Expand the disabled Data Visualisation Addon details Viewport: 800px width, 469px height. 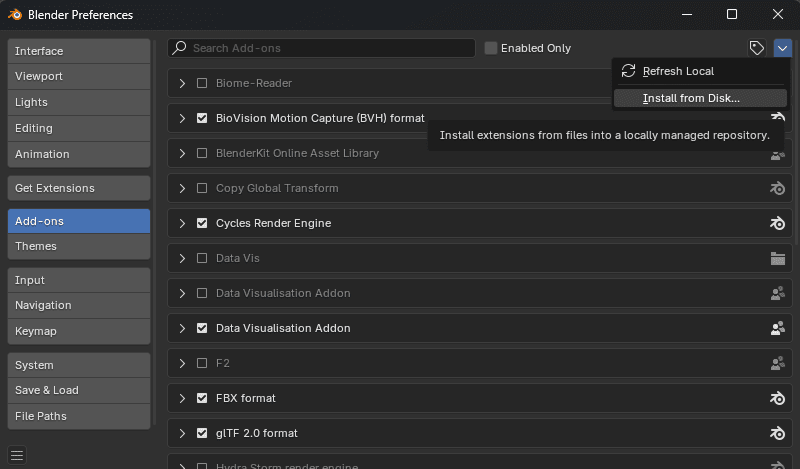(182, 293)
